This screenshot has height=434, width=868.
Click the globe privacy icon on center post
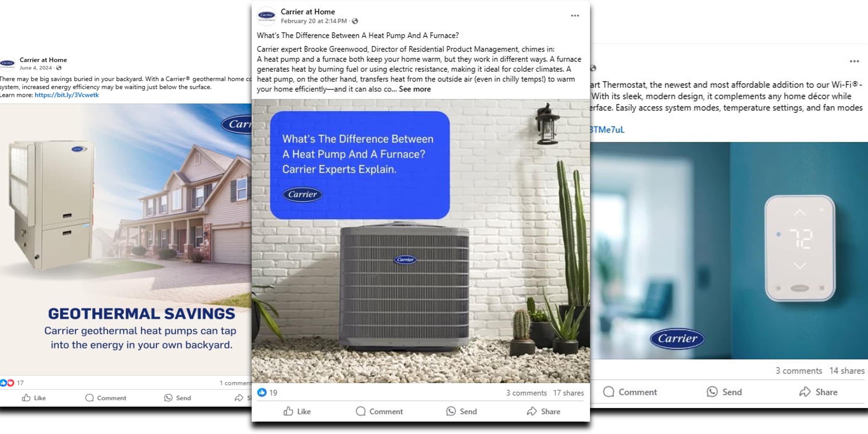click(x=355, y=21)
